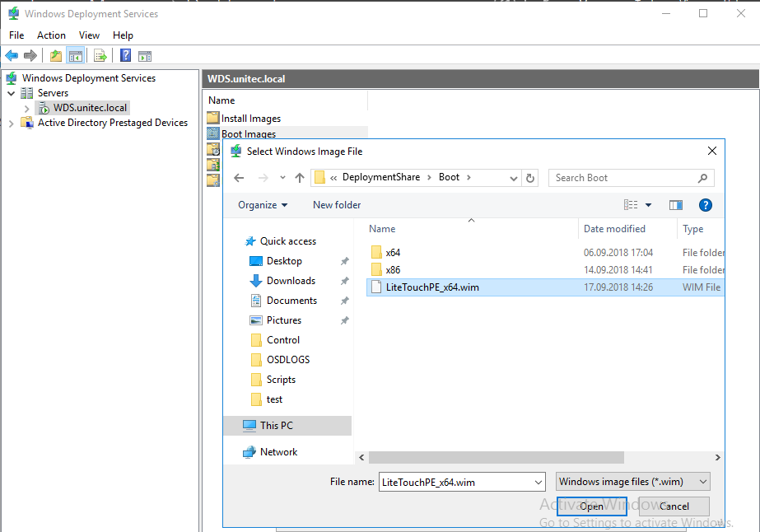Image resolution: width=760 pixels, height=532 pixels.
Task: Expand Active Directory Prestaged Devices node
Action: pos(12,124)
